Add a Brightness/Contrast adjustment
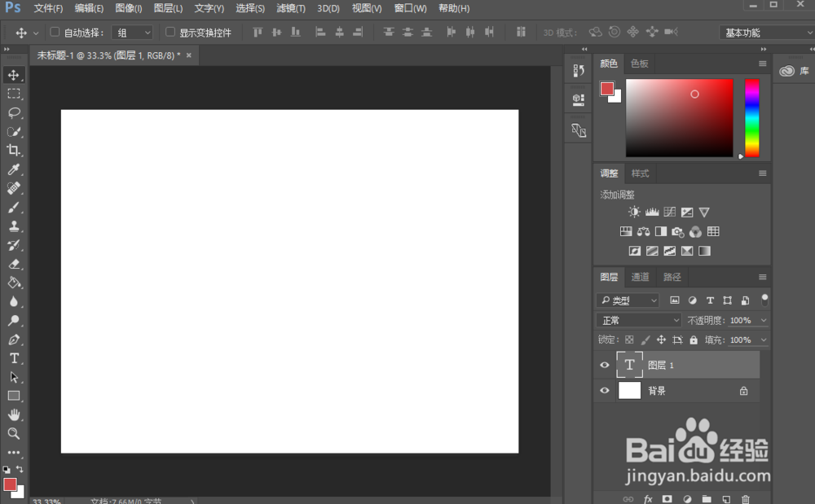The width and height of the screenshot is (815, 504). coord(634,212)
